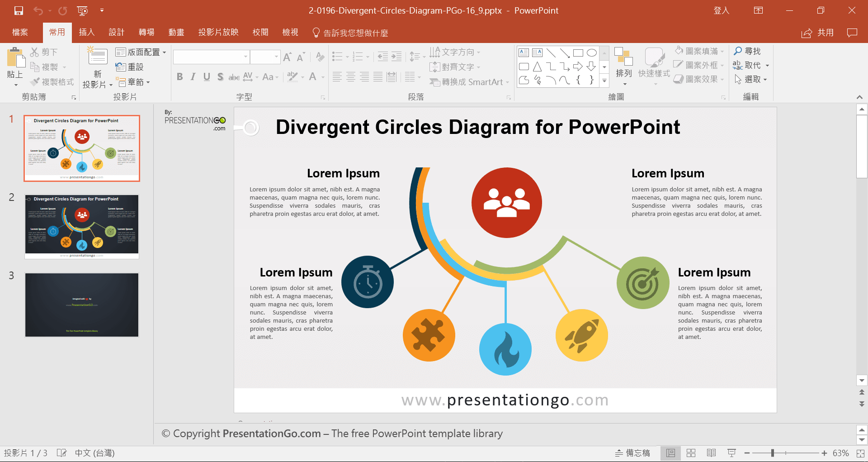Open the font name combo box
The height and width of the screenshot is (462, 868).
tap(212, 57)
